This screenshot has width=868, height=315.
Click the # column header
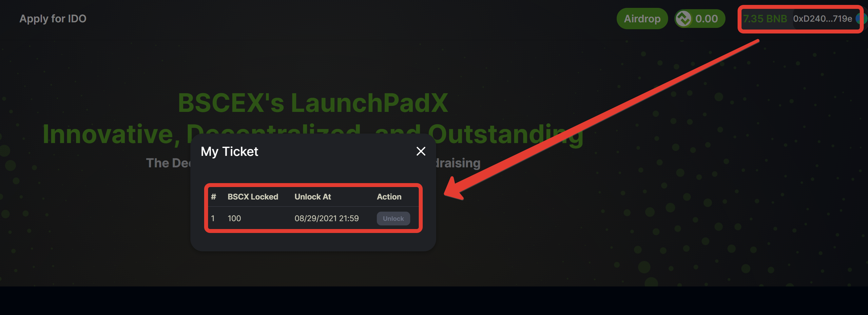coord(213,197)
